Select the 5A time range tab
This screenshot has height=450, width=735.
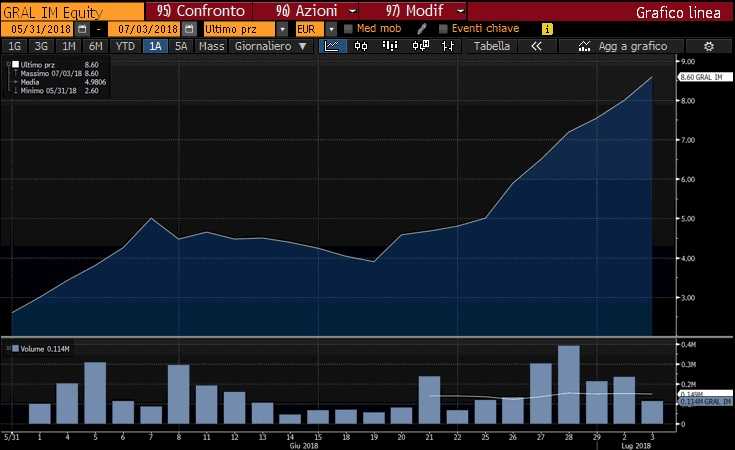click(x=181, y=46)
